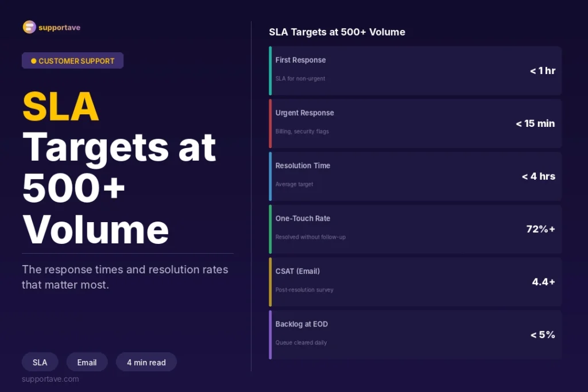Screen dimensions: 588x392
Task: Click the Resolved without follow-up caption
Action: 311,237
